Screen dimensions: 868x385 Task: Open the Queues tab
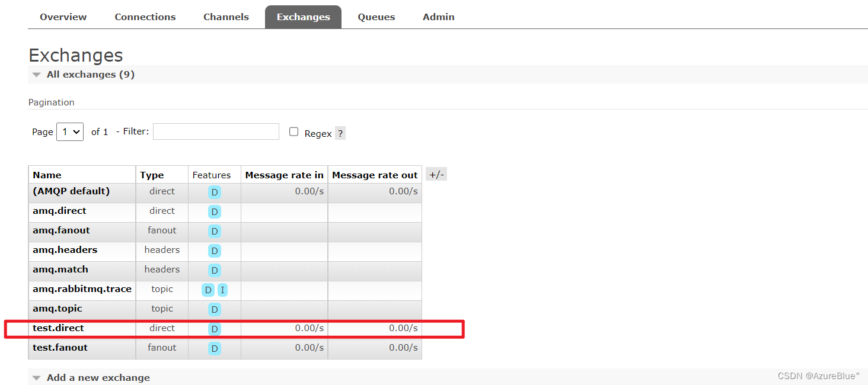(376, 17)
